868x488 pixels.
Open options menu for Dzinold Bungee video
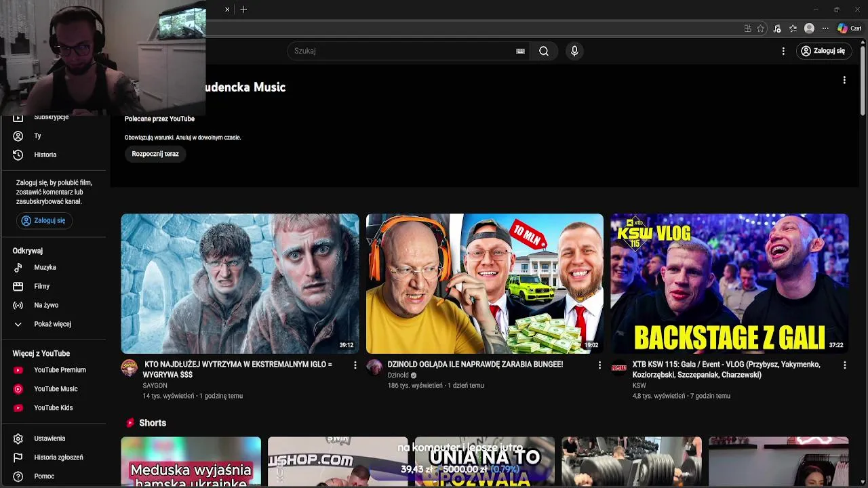tap(599, 365)
